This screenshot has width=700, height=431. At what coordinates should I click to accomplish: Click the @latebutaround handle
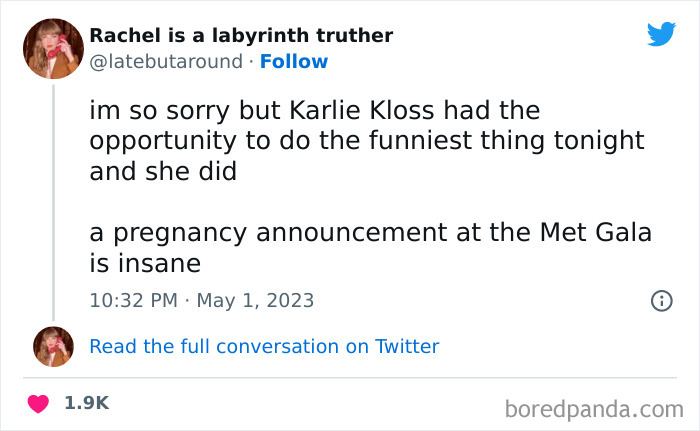tap(166, 62)
